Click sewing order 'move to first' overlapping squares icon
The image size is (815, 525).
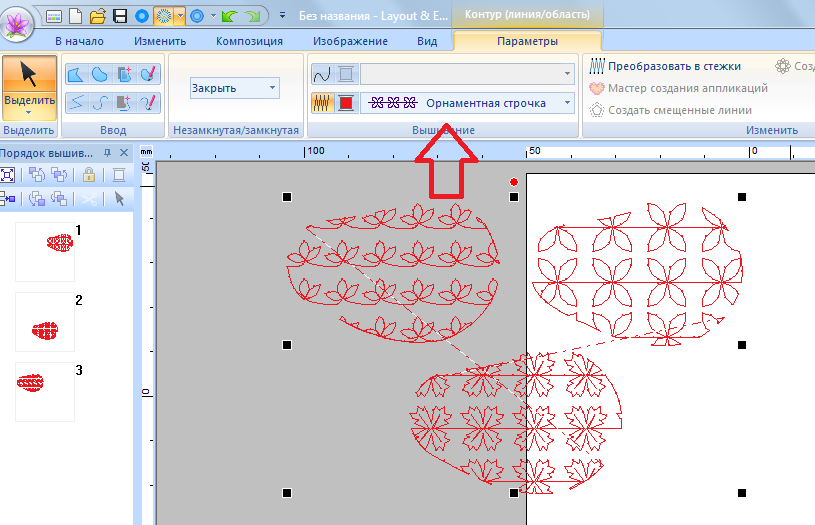click(x=36, y=175)
